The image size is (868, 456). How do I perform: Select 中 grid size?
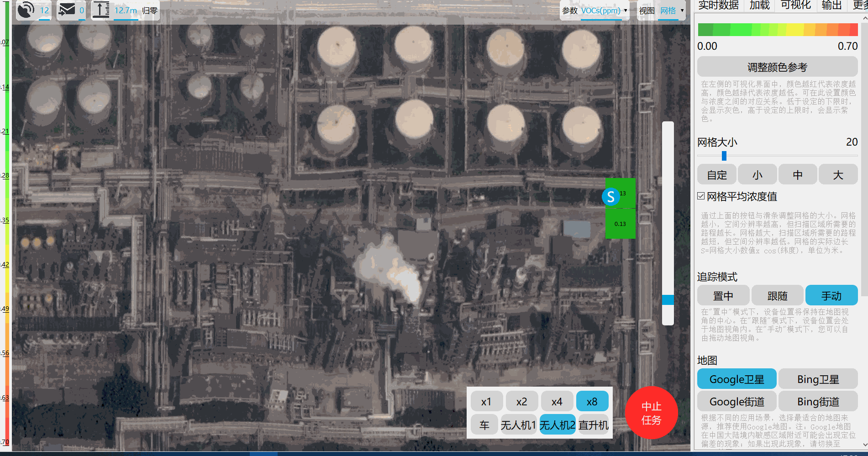[x=798, y=175]
